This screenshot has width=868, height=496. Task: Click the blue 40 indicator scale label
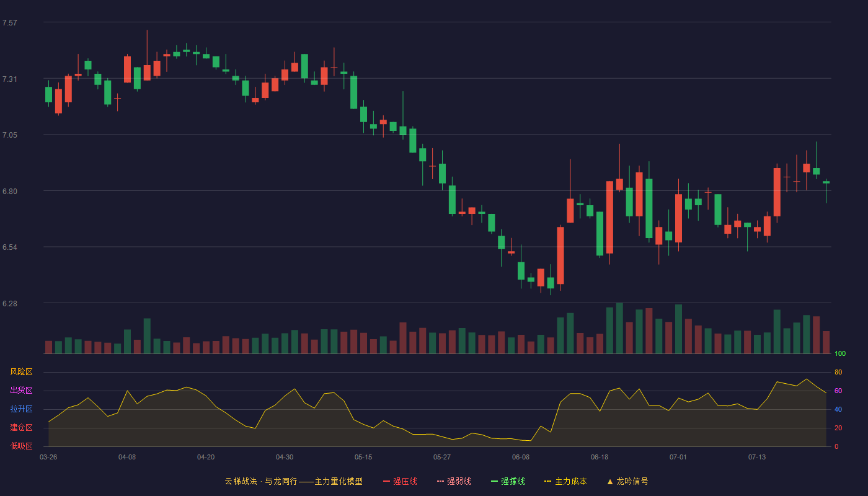coord(838,410)
